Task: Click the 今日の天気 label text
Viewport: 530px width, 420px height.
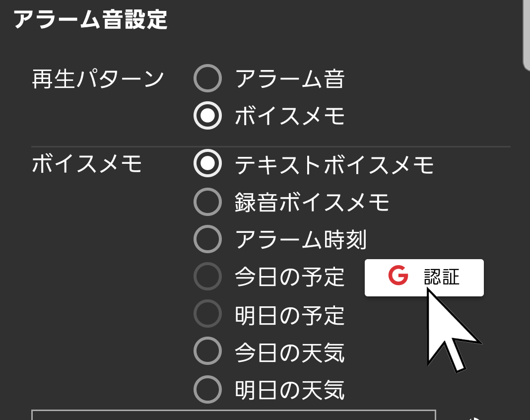Action: coord(290,352)
